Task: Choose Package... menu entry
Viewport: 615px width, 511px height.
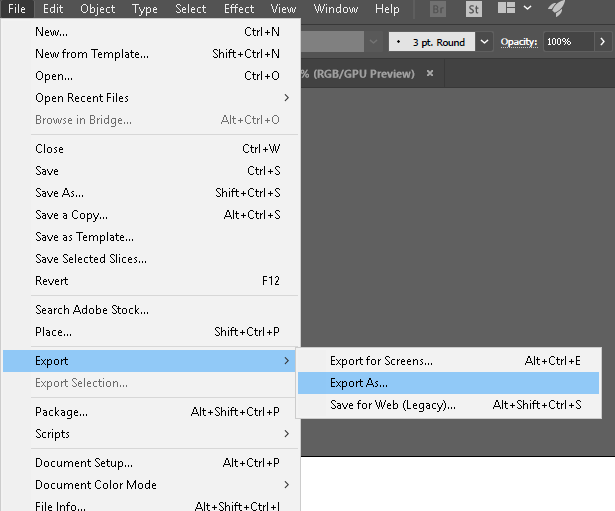Action: [150, 412]
